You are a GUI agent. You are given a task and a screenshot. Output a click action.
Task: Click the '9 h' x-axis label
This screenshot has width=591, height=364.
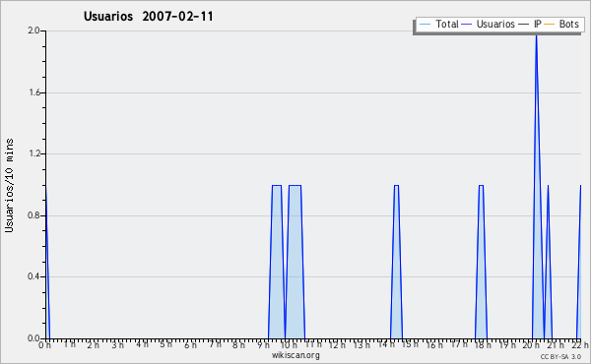click(x=263, y=344)
